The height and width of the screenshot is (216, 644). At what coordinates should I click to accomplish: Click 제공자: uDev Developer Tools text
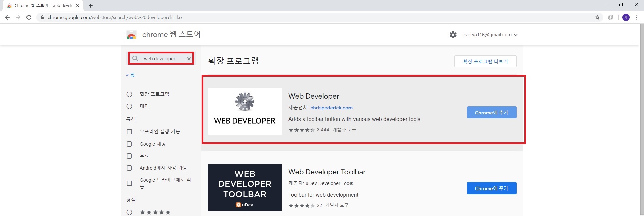tap(321, 183)
